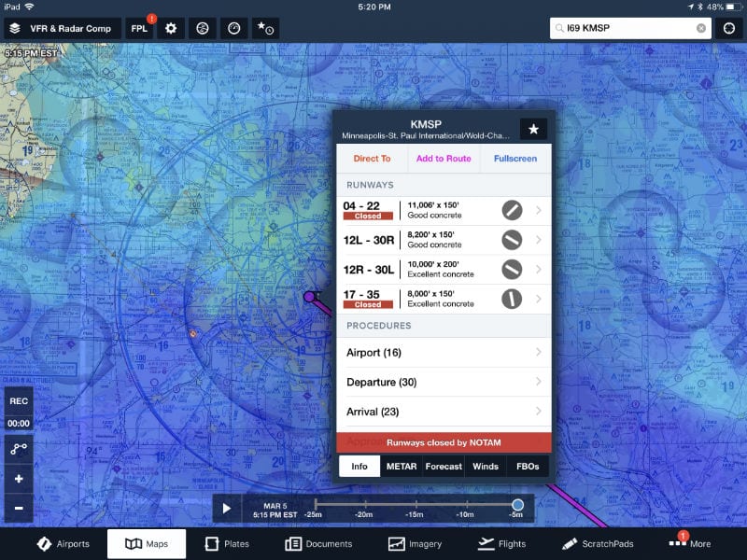Viewport: 747px width, 560px height.
Task: Tap runway 12R-30L orientation icon
Action: 512,270
